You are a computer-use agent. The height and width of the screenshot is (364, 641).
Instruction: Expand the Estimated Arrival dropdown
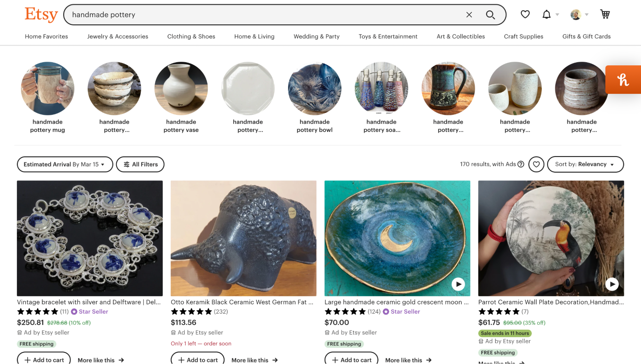click(65, 164)
